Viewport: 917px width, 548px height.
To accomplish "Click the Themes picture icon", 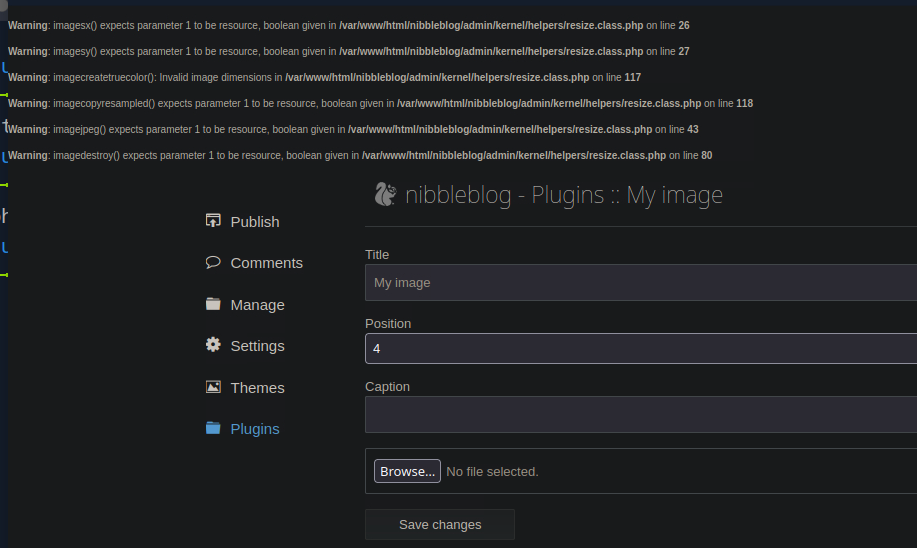I will tap(213, 387).
